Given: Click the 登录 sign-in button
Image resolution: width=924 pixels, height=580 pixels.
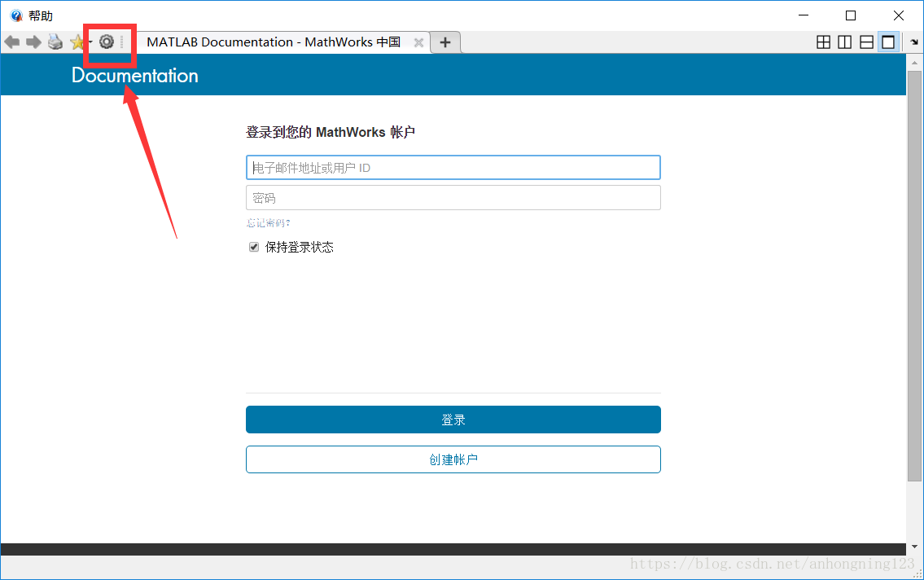Looking at the screenshot, I should click(453, 419).
